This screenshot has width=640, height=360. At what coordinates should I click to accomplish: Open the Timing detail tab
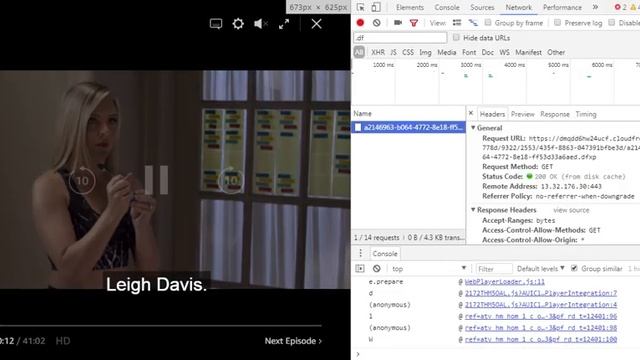pos(586,114)
